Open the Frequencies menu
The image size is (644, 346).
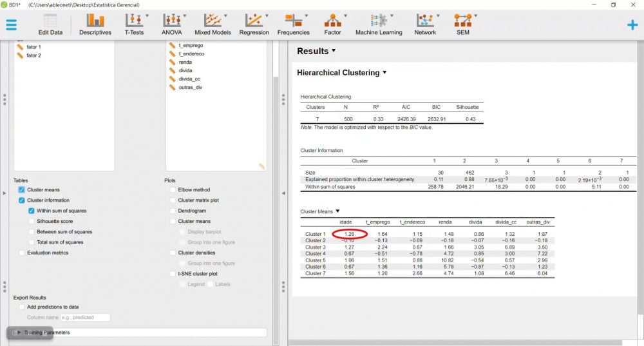click(x=293, y=24)
